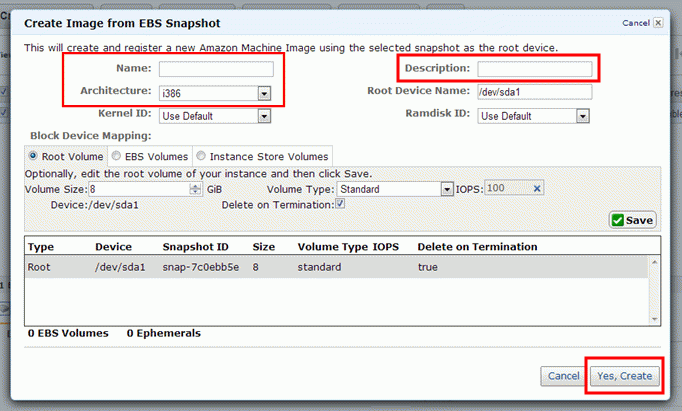
Task: Open the Kernel ID dropdown
Action: point(215,116)
